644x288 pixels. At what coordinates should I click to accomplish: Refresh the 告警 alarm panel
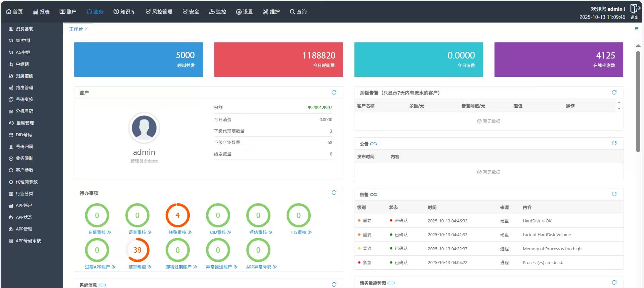(x=614, y=194)
